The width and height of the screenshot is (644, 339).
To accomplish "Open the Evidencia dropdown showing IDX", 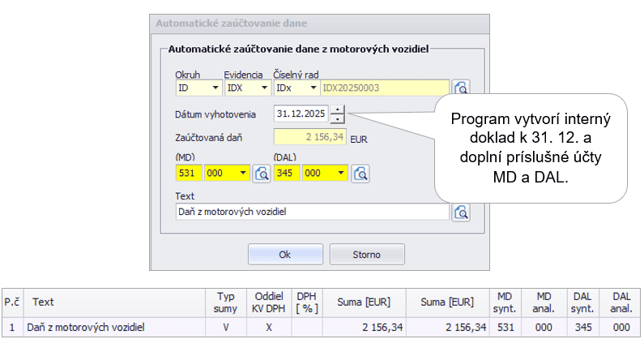I will coord(263,88).
